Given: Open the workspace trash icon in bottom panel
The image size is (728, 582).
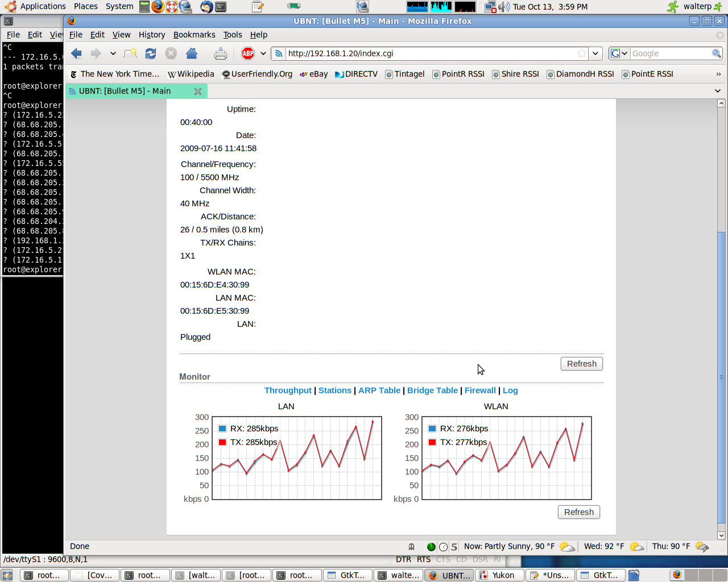Looking at the screenshot, I should coord(634,575).
